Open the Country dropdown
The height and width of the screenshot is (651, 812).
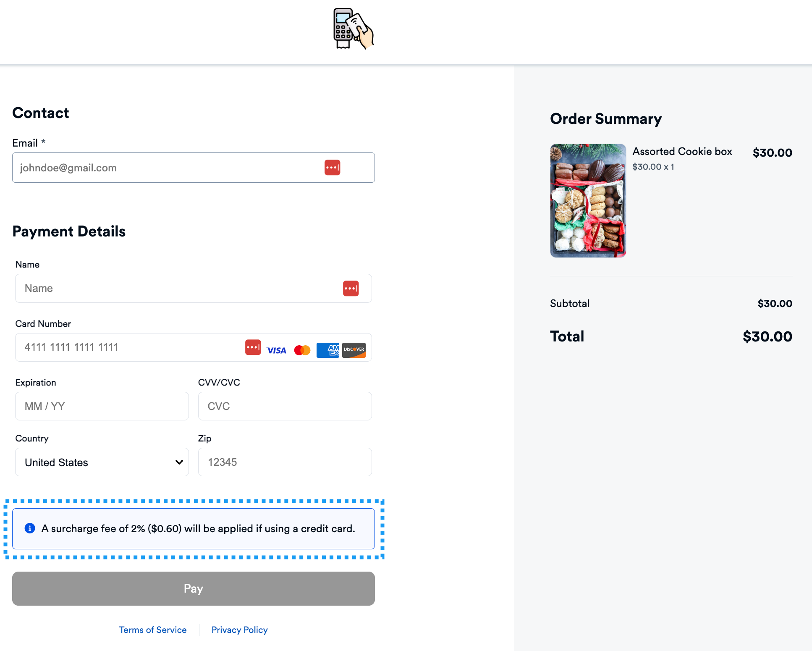[x=102, y=462]
